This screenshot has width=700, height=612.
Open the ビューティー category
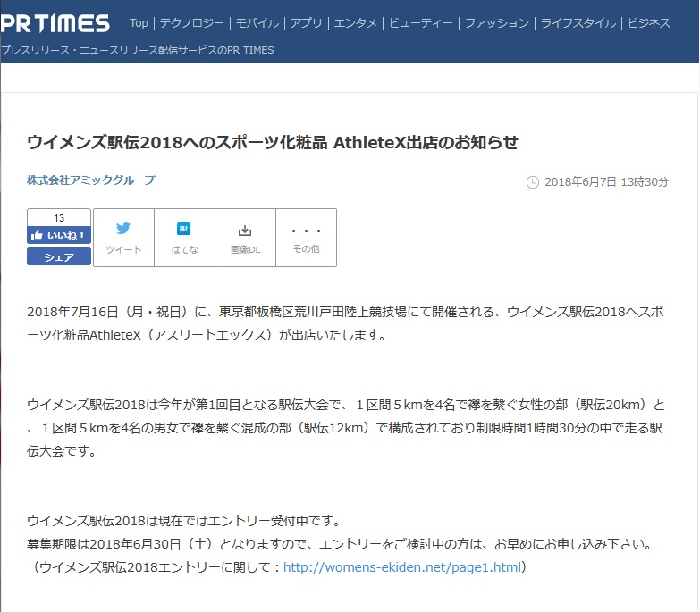click(421, 22)
